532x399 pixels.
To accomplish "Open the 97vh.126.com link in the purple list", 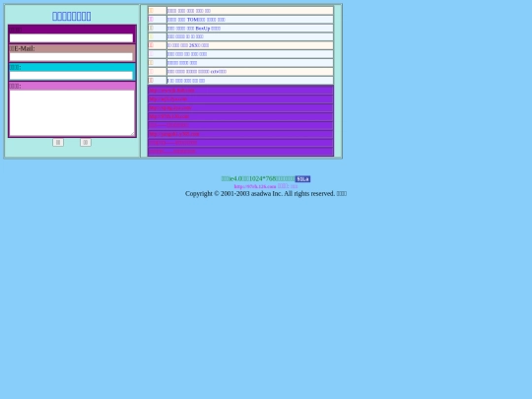I will (169, 116).
